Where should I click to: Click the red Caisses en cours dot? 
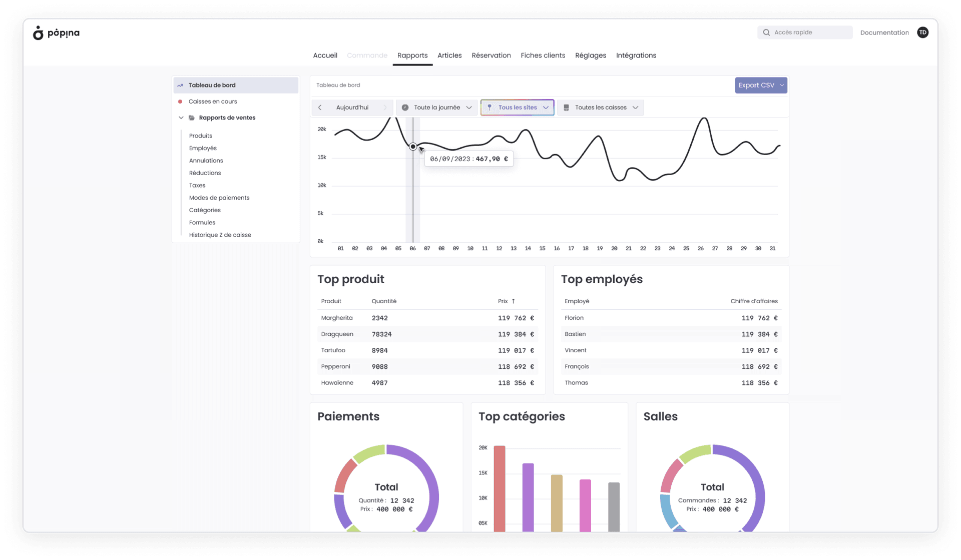pyautogui.click(x=180, y=102)
